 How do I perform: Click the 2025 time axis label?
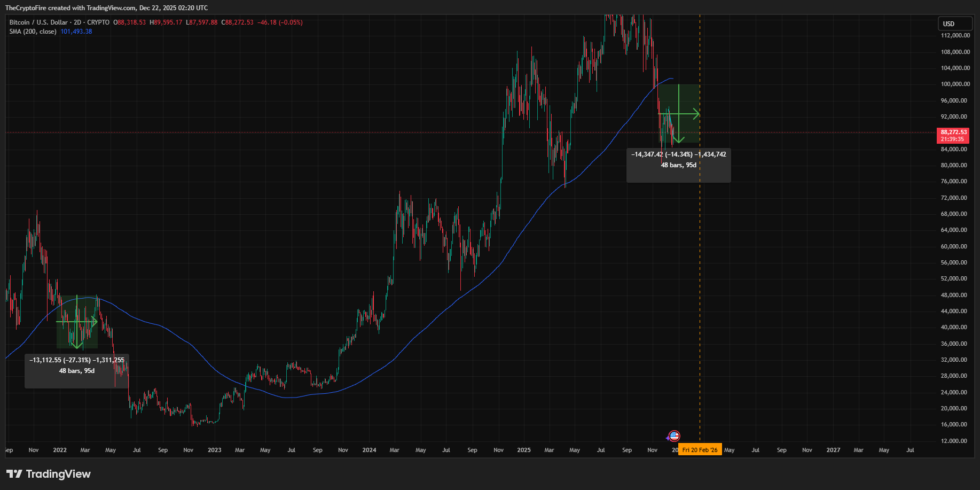point(524,450)
